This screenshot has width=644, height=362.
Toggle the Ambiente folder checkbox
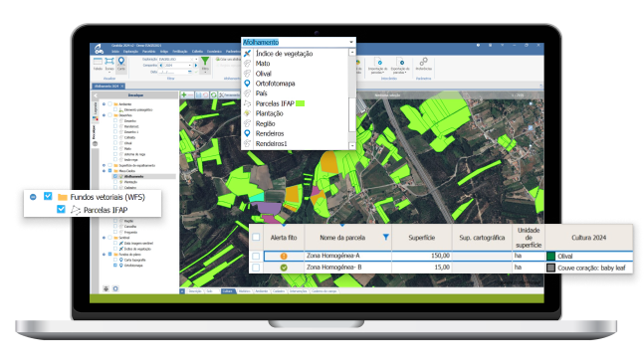click(110, 104)
